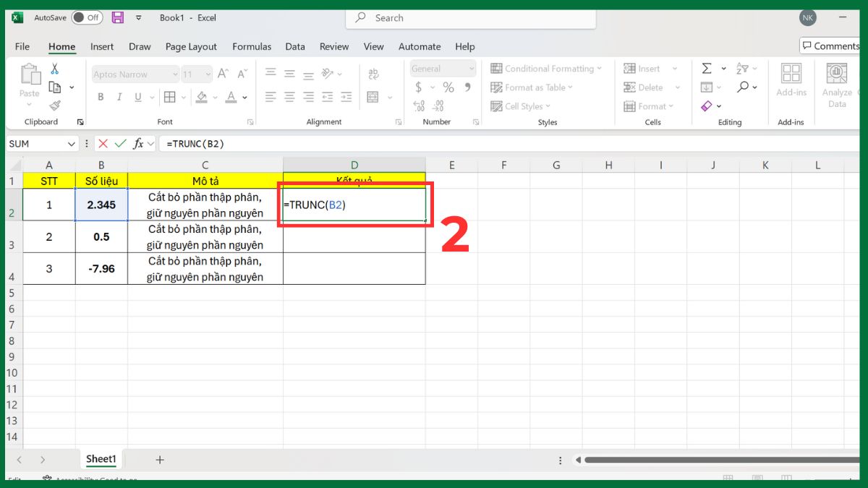
Task: Confirm the formula with the green checkmark
Action: point(120,143)
